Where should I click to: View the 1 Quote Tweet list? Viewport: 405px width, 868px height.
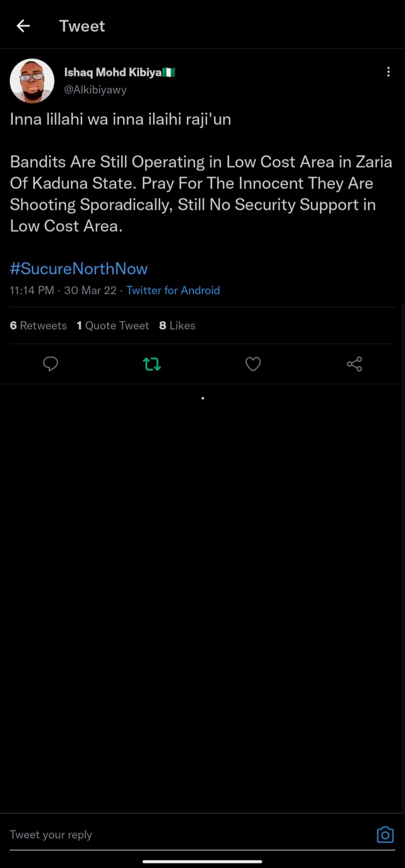click(x=113, y=325)
